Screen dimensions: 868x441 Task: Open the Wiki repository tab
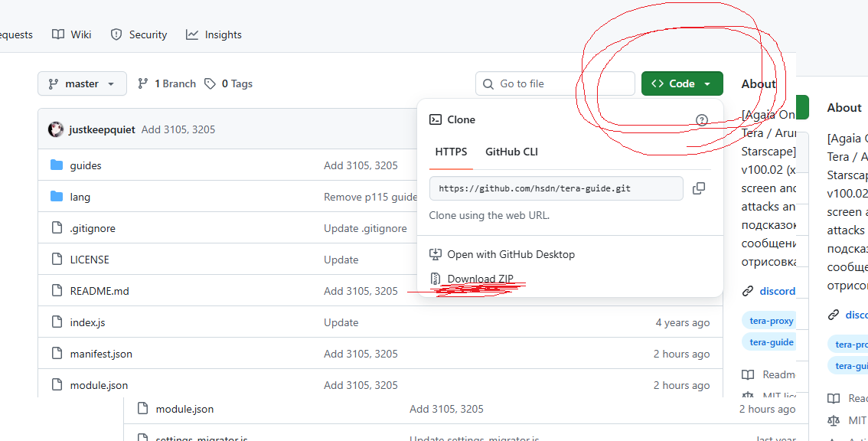(72, 34)
